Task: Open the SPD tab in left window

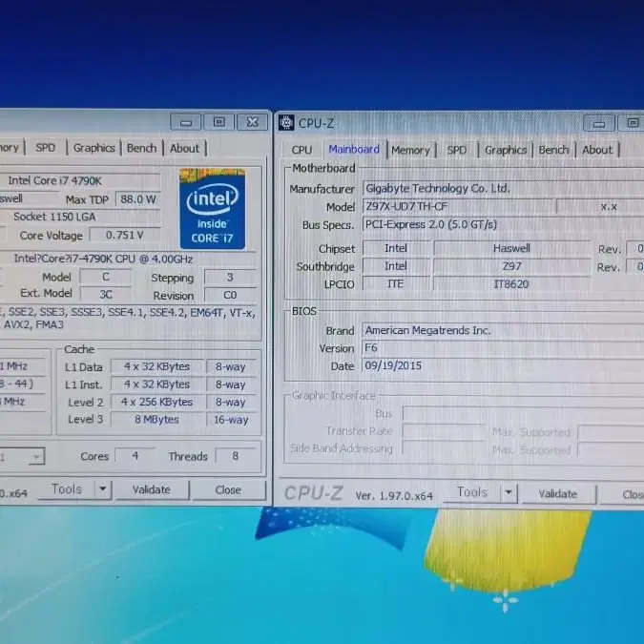Action: [45, 148]
